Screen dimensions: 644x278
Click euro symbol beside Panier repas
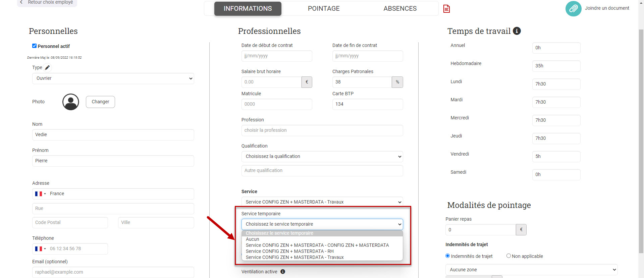(521, 230)
